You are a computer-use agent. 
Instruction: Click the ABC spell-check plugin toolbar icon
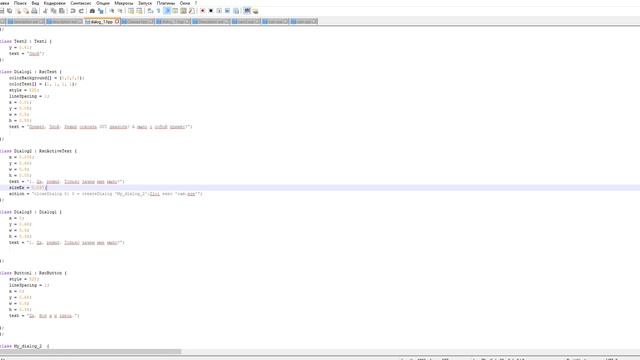(x=247, y=11)
